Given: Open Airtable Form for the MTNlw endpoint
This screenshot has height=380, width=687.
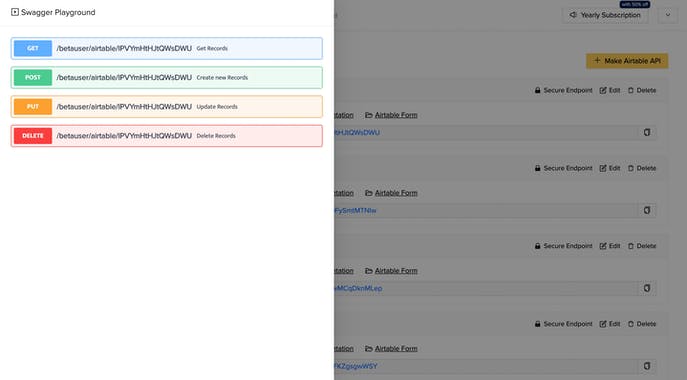Looking at the screenshot, I should (391, 193).
